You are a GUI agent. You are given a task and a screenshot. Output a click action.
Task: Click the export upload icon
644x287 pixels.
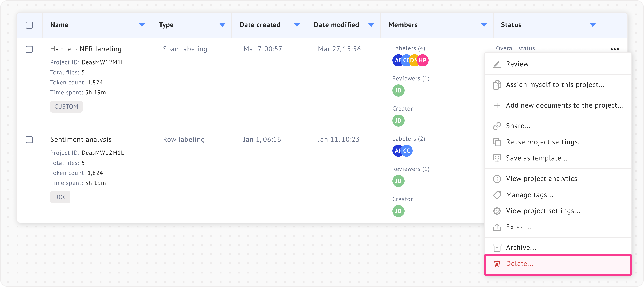(497, 227)
